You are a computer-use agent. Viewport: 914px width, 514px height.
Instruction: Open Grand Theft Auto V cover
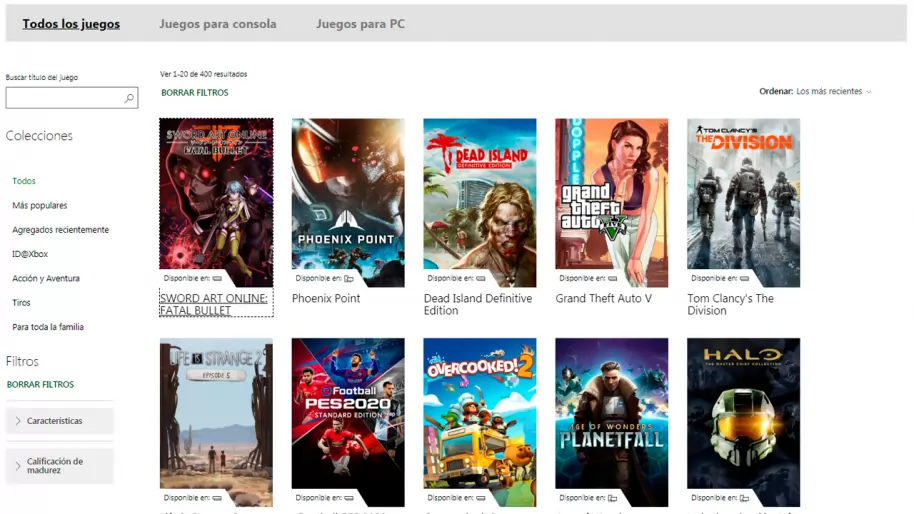(x=611, y=203)
